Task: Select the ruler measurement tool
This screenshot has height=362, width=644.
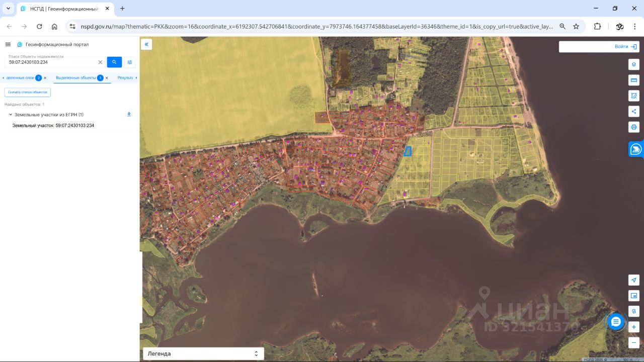Action: tap(633, 80)
